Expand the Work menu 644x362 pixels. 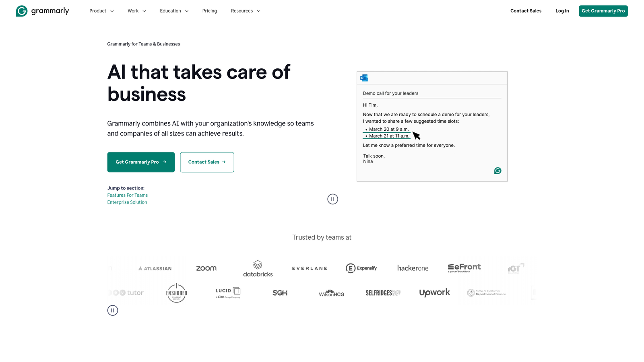[136, 11]
